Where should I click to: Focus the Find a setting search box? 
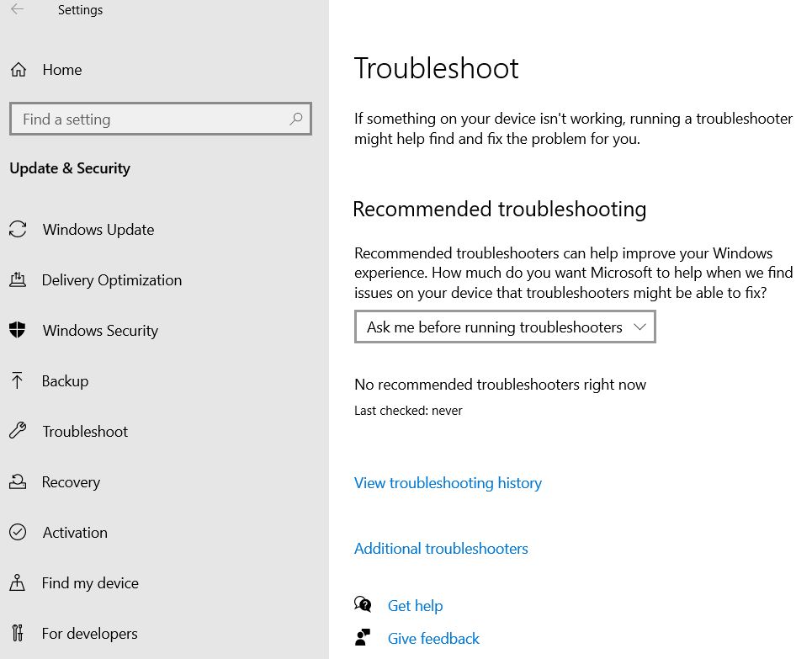point(161,120)
